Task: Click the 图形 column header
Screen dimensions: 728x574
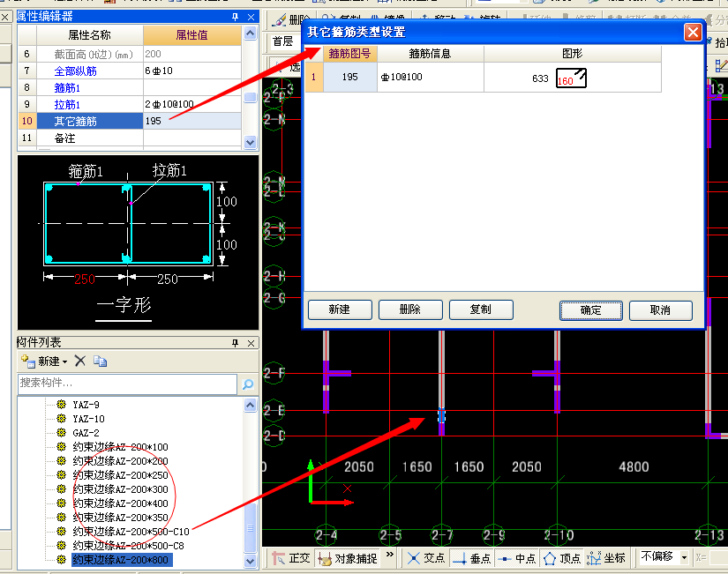Action: 573,54
